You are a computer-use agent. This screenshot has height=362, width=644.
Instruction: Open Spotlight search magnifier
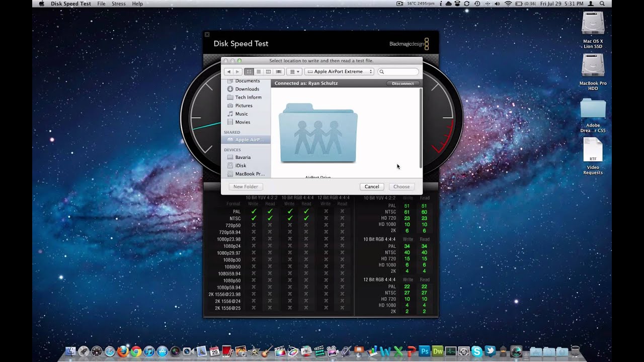click(x=602, y=4)
